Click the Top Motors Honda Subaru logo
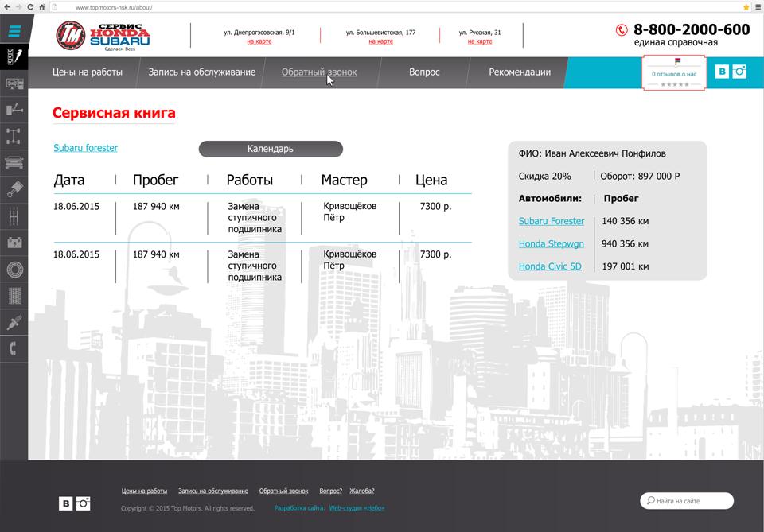764x532 pixels. click(103, 36)
